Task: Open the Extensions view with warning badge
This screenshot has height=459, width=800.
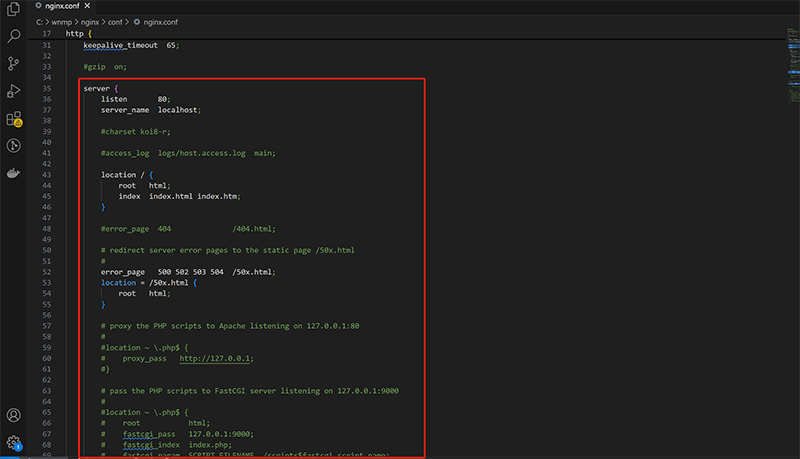Action: click(x=14, y=119)
